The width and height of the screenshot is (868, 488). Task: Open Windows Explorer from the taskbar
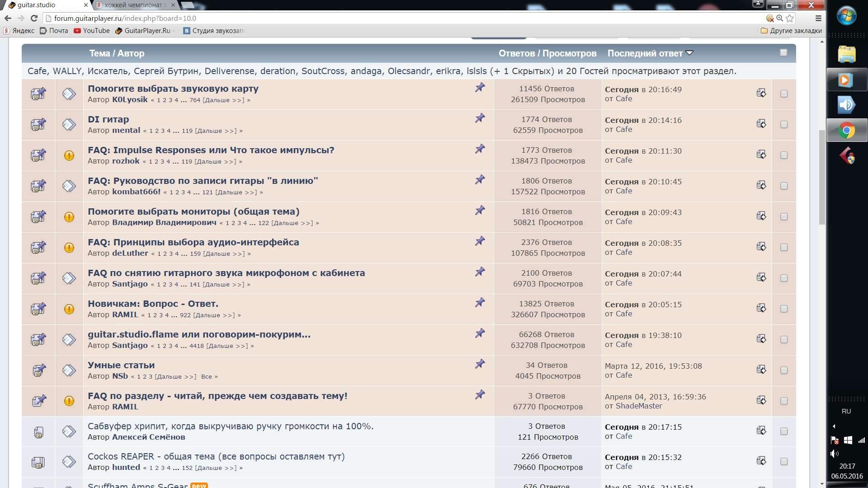pyautogui.click(x=846, y=54)
